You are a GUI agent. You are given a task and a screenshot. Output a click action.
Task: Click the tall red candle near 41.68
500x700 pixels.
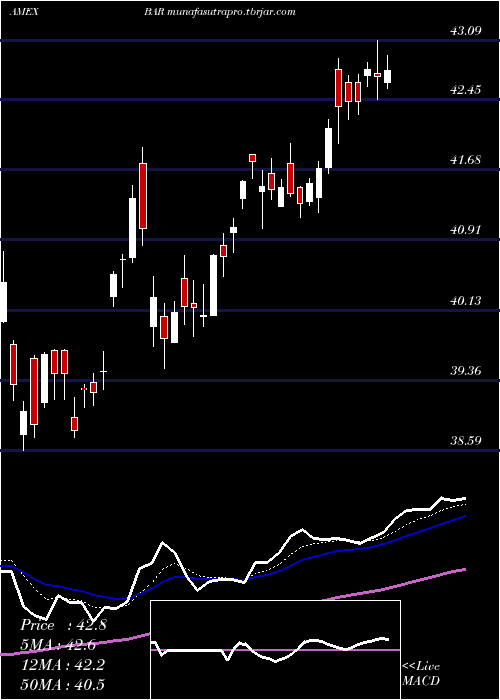(x=143, y=196)
